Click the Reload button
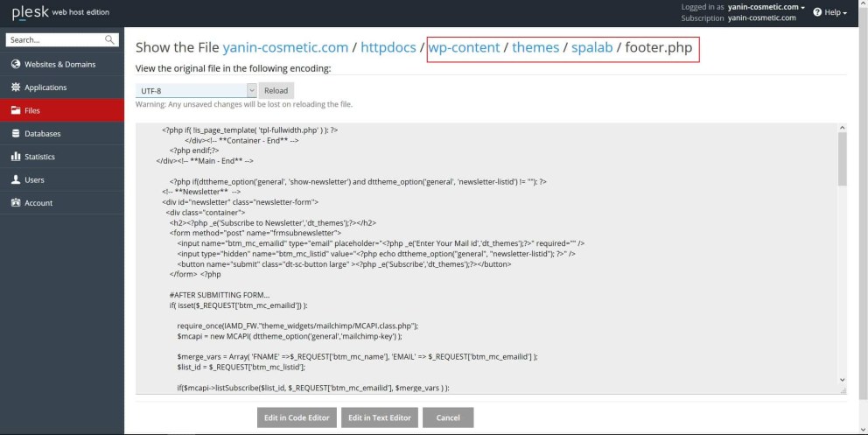Viewport: 868px width, 435px height. tap(276, 91)
